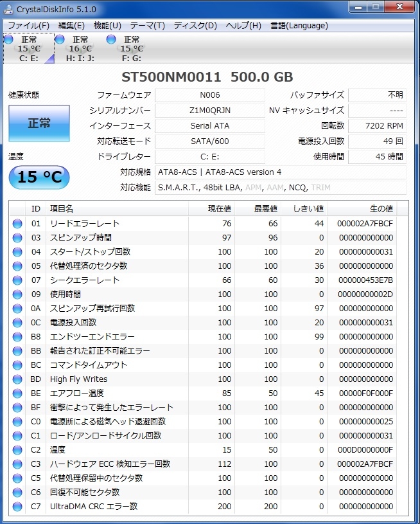Click the drive letter field C: E:
This screenshot has height=524, width=420.
[210, 156]
